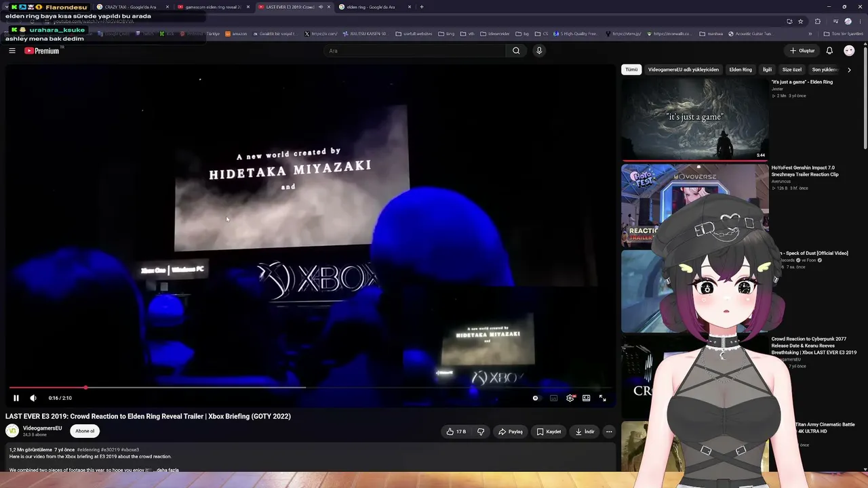Select the İlgili filter chip

(767, 70)
